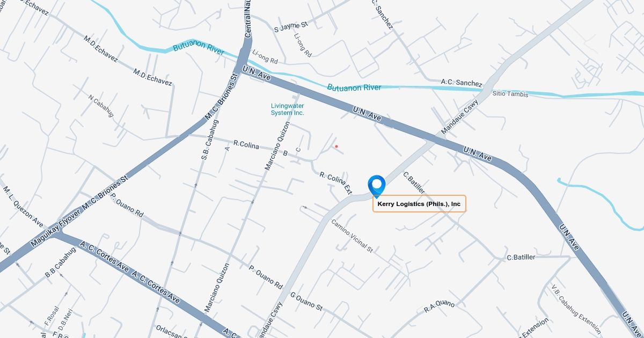The width and height of the screenshot is (644, 338).
Task: Click the Butuanon River label near Li-ong Rd
Action: click(x=199, y=47)
